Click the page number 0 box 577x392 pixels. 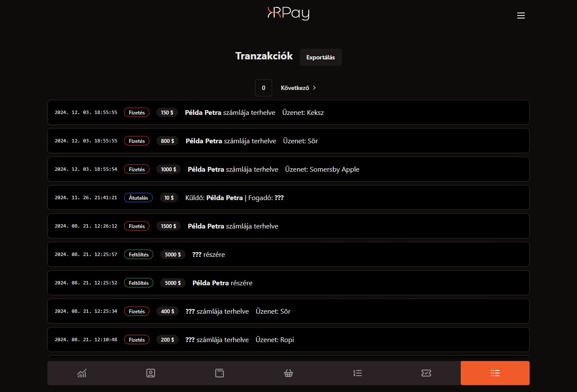[264, 88]
